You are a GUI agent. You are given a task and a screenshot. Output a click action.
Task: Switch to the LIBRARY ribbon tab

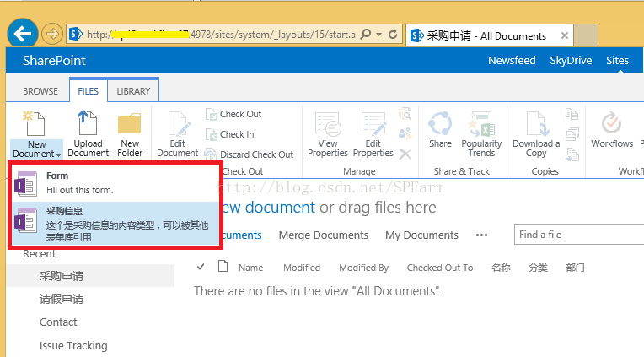tap(133, 91)
